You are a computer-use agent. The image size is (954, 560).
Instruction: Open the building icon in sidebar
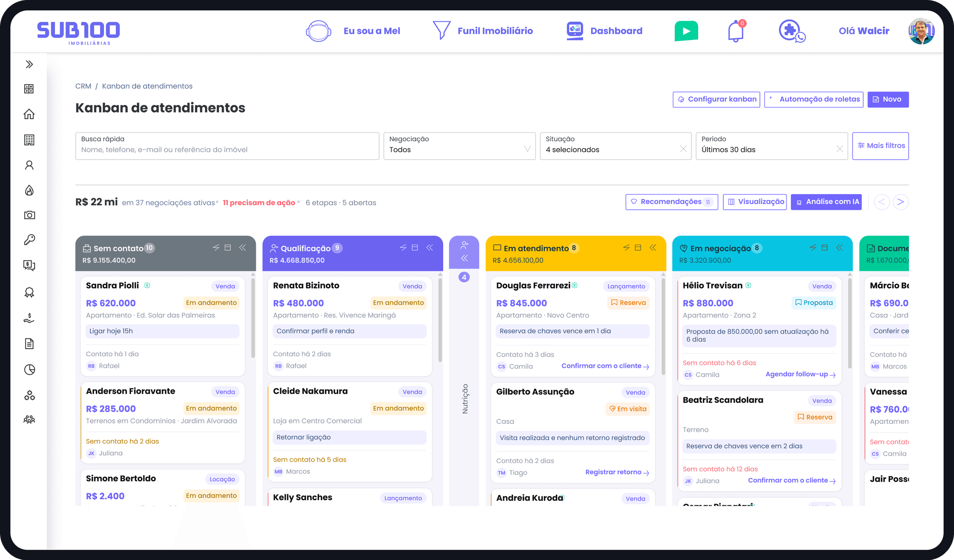click(29, 140)
